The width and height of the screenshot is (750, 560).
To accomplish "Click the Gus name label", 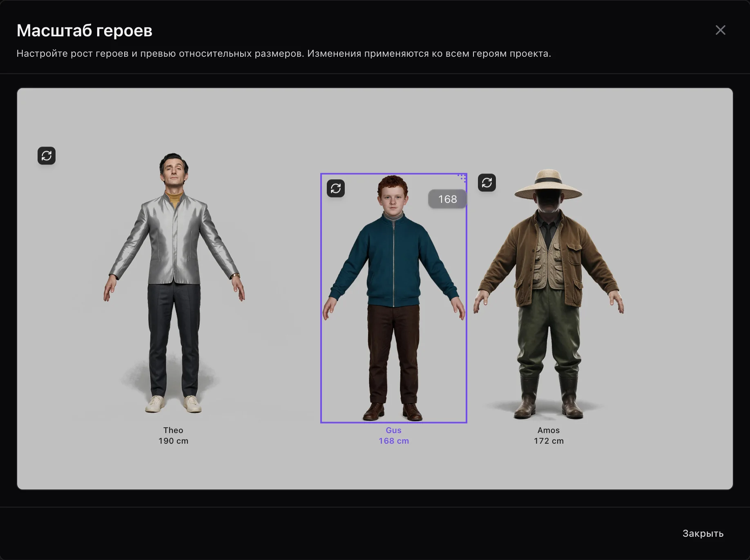I will pyautogui.click(x=394, y=430).
